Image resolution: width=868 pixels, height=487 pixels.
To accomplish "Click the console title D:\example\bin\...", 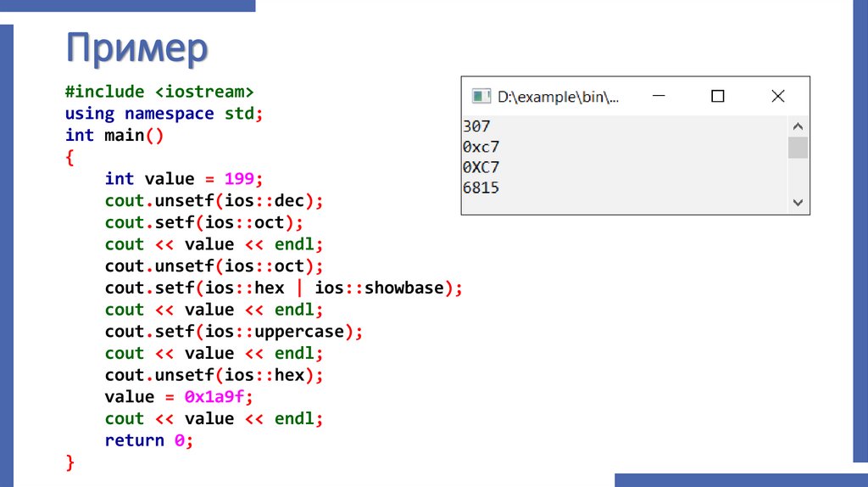I will coord(558,97).
